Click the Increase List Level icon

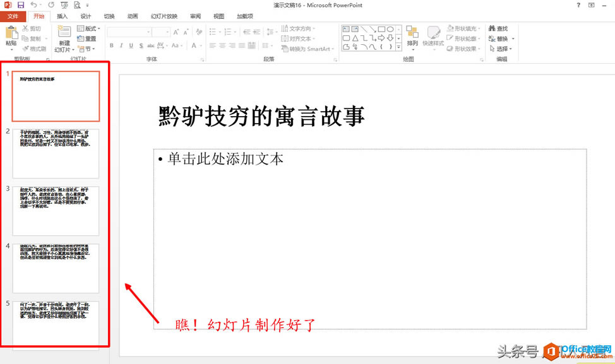(257, 32)
